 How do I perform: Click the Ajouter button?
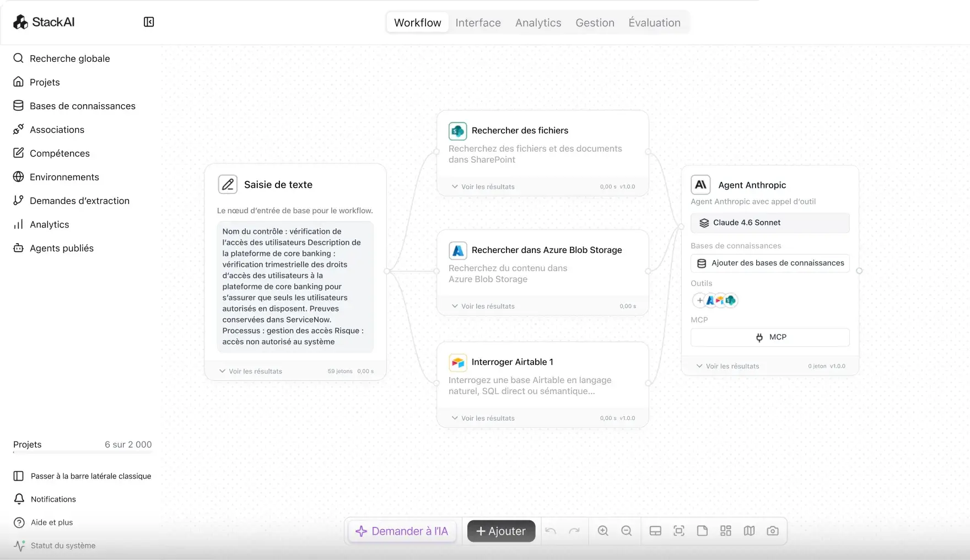(501, 531)
